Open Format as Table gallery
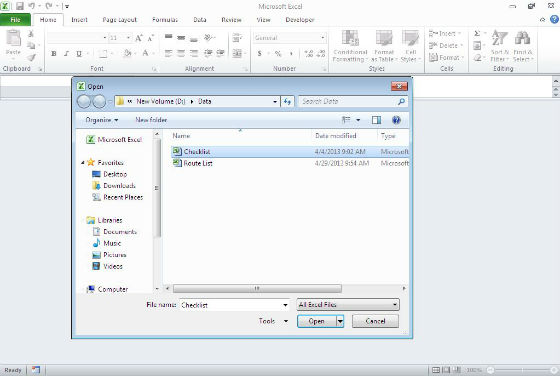This screenshot has width=560, height=376. tap(384, 46)
